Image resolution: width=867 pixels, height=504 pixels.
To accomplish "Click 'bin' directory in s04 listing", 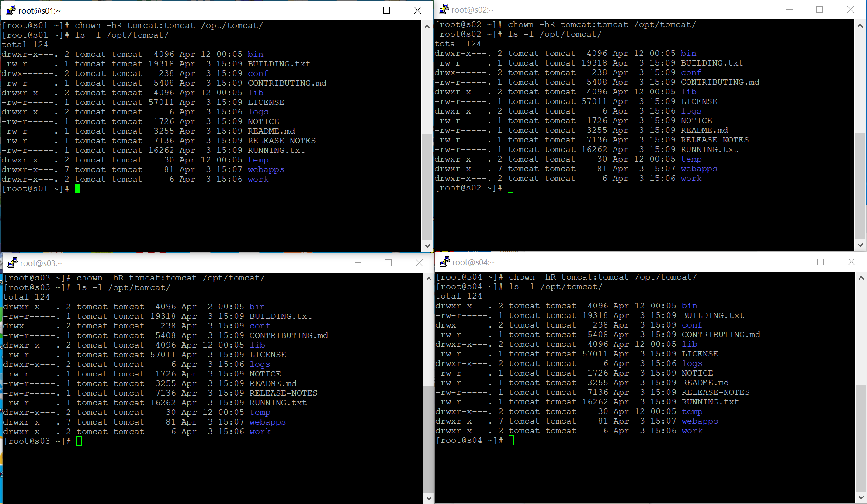I will pyautogui.click(x=690, y=306).
